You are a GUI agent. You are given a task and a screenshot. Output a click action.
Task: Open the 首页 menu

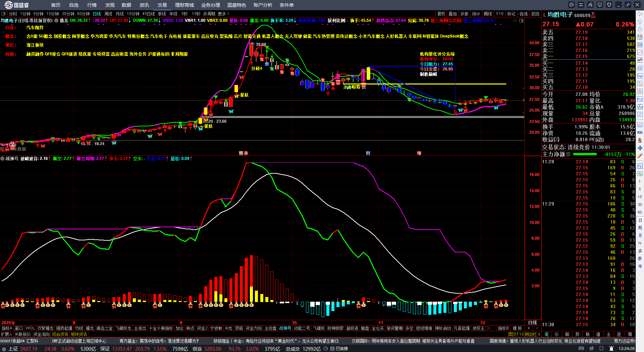pyautogui.click(x=56, y=5)
